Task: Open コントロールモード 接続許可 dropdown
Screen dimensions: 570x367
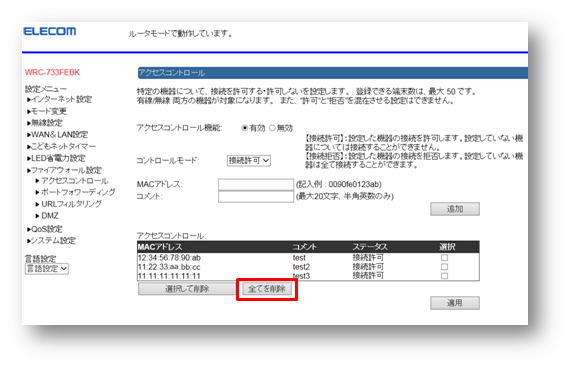Action: coord(249,160)
